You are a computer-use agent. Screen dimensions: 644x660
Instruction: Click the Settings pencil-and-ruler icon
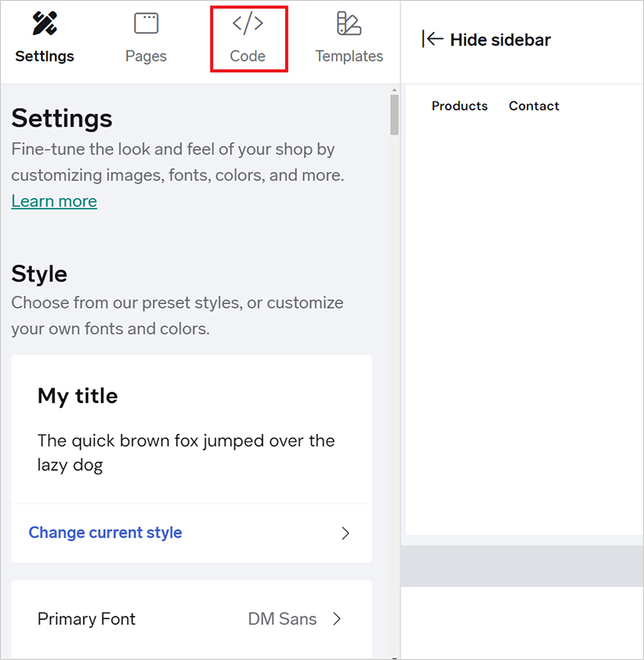tap(44, 23)
